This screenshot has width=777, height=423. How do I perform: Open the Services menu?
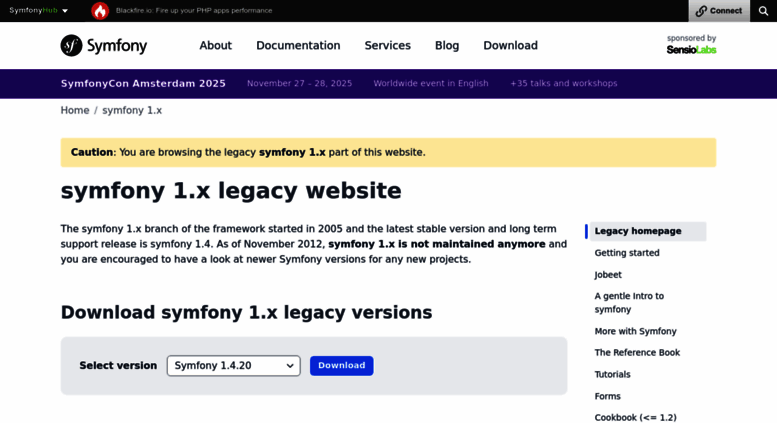[388, 46]
